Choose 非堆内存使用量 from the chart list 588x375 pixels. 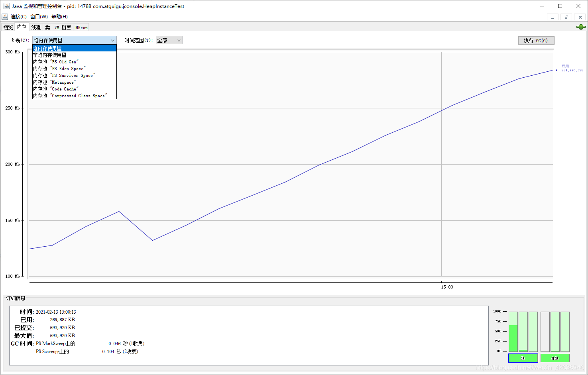tap(74, 55)
